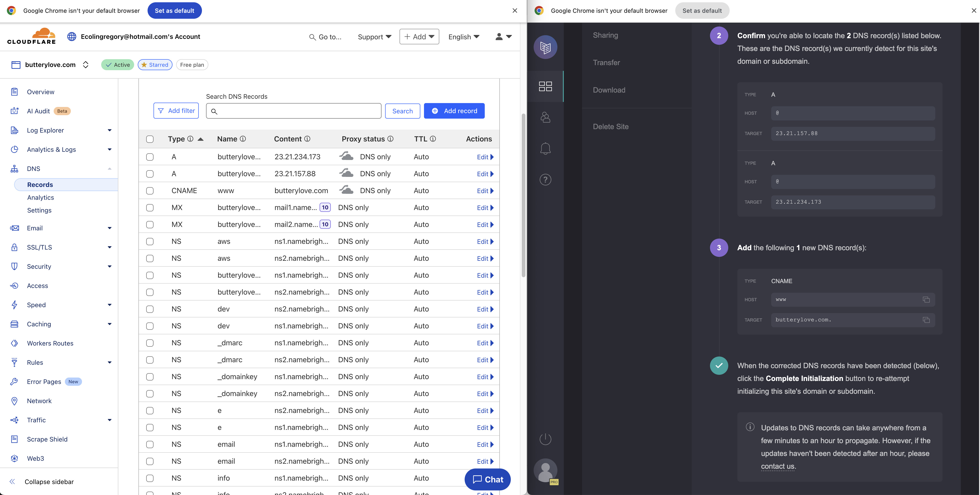Click the Log Explorer sidebar icon
This screenshot has height=495, width=980.
(x=14, y=130)
